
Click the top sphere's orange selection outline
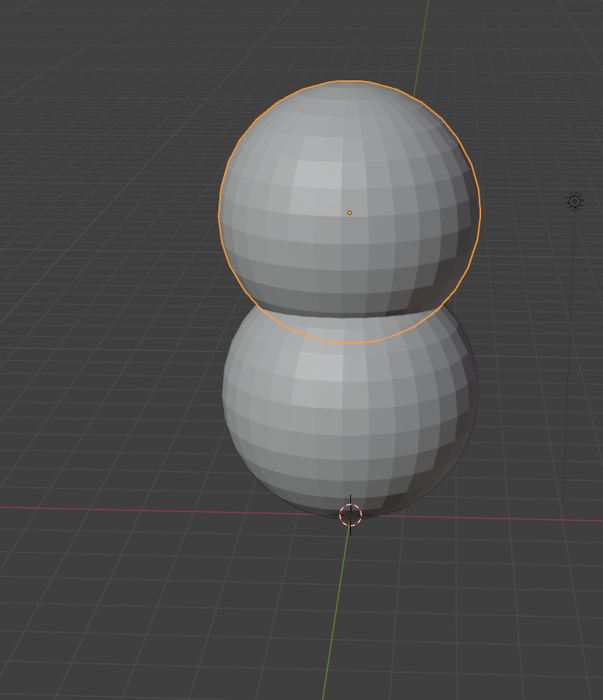pos(219,212)
